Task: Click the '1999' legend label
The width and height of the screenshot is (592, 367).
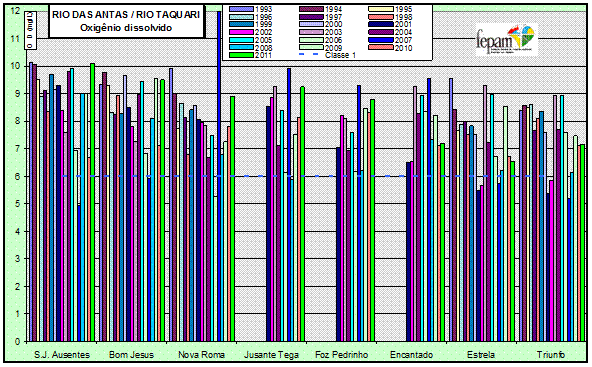Action: (x=263, y=25)
